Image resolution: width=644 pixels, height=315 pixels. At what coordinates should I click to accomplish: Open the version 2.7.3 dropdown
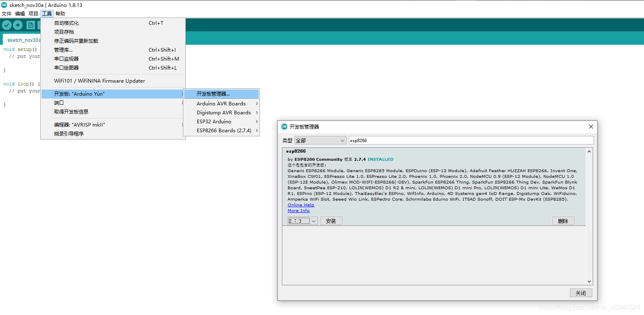[302, 221]
